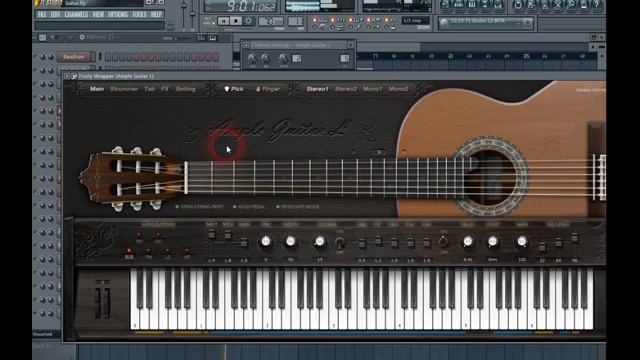Toggle Open String First option
The height and width of the screenshot is (360, 640).
coord(200,207)
